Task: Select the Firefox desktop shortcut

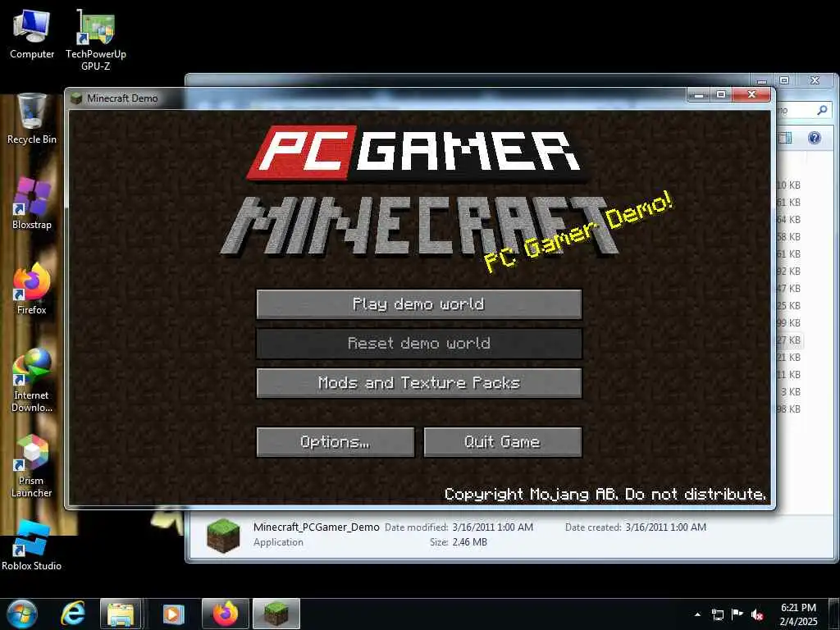Action: click(x=32, y=289)
